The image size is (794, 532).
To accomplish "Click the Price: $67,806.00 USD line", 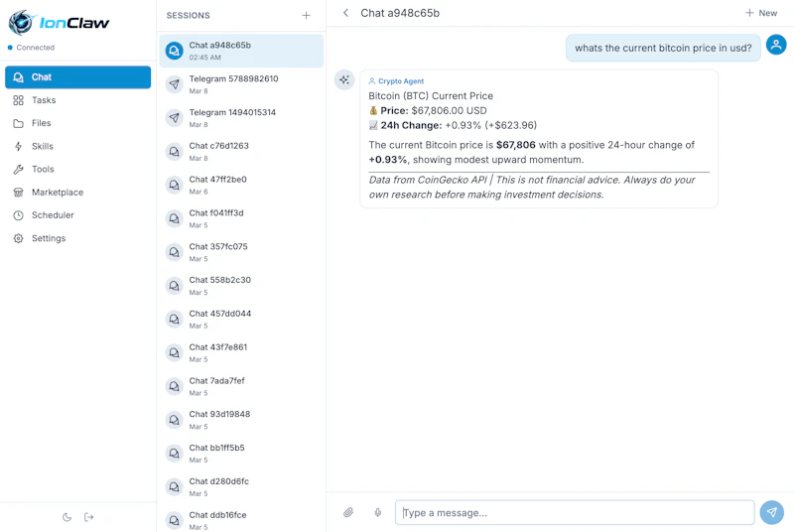I will 428,110.
